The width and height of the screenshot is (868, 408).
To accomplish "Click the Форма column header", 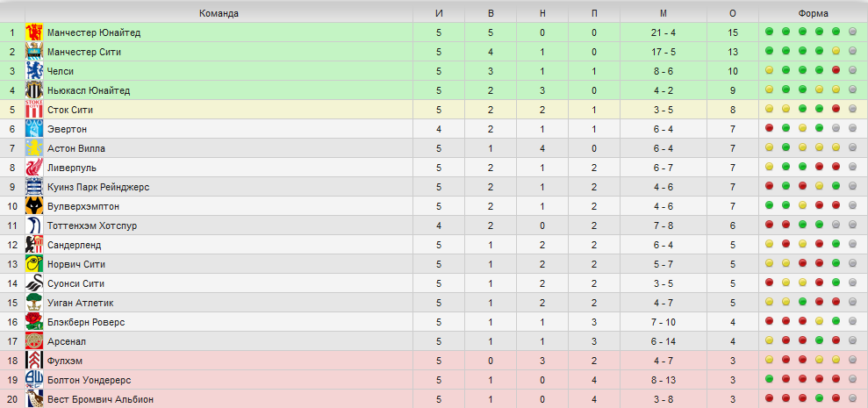I will coord(814,13).
